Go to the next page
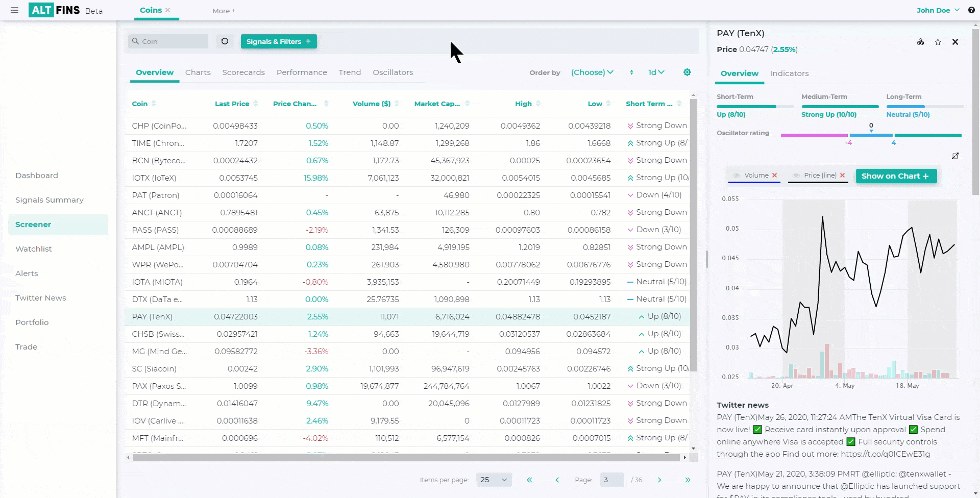This screenshot has height=498, width=980. (659, 480)
